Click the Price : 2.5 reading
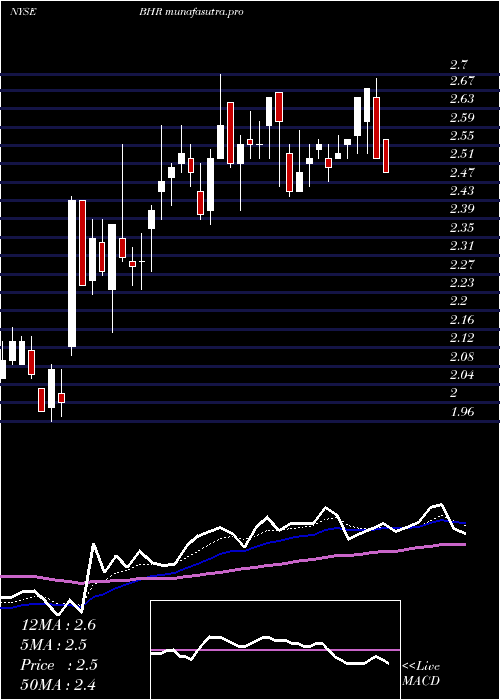500x700 pixels. (x=59, y=665)
